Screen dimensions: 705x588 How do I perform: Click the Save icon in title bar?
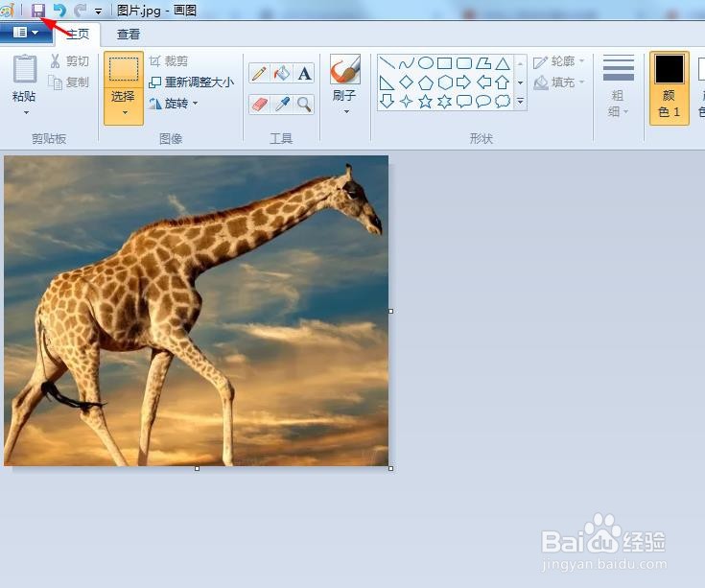point(38,10)
